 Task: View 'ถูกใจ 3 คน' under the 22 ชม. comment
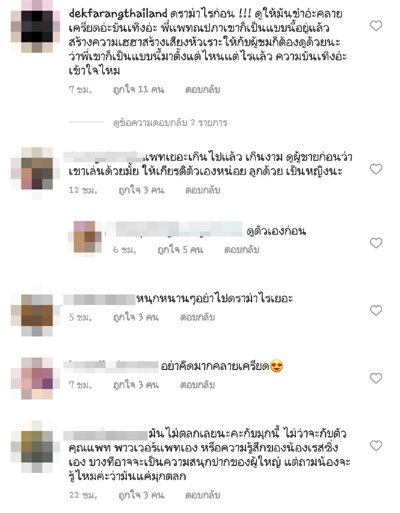141,495
